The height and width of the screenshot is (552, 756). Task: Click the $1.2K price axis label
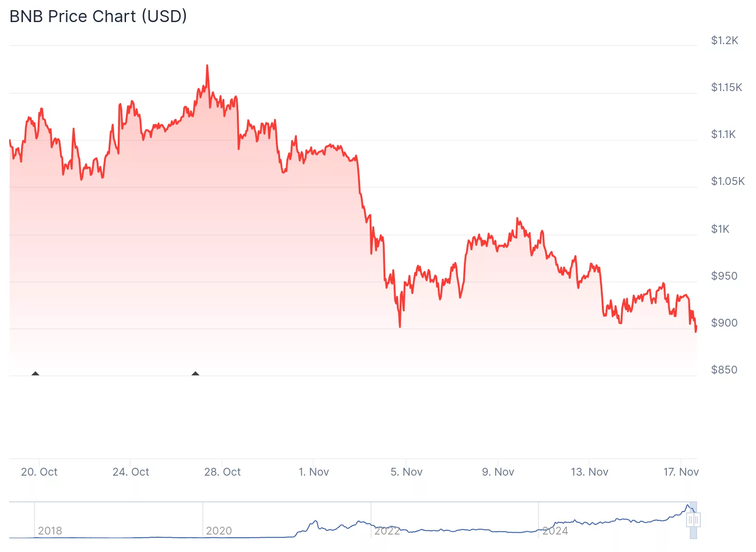pos(724,40)
